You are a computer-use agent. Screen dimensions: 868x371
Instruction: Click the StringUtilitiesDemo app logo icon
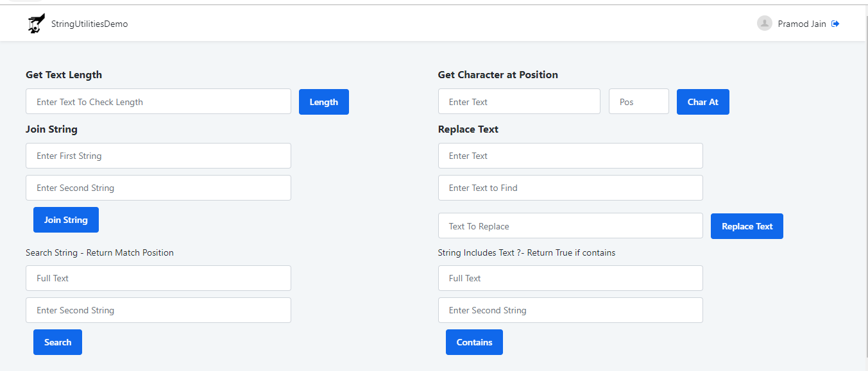click(37, 24)
